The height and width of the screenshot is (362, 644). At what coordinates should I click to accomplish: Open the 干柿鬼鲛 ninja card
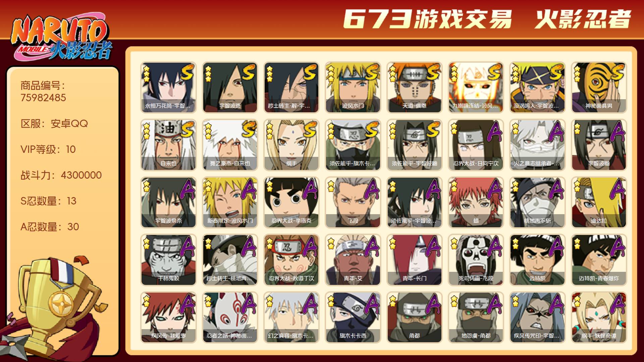168,260
